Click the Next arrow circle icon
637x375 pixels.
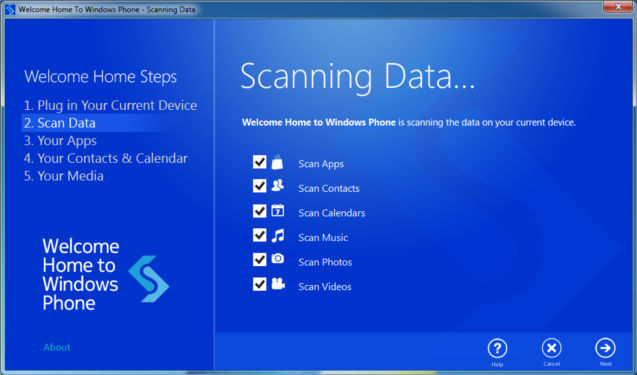click(x=605, y=348)
